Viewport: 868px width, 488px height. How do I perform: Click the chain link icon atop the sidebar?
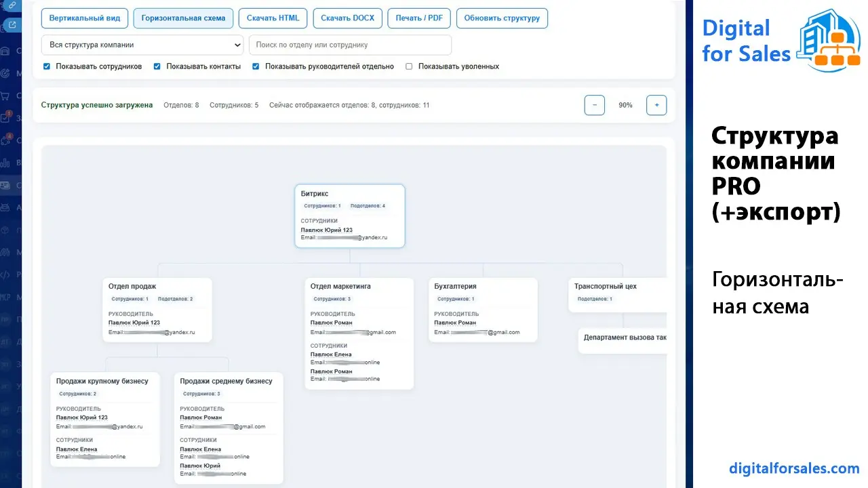10,5
